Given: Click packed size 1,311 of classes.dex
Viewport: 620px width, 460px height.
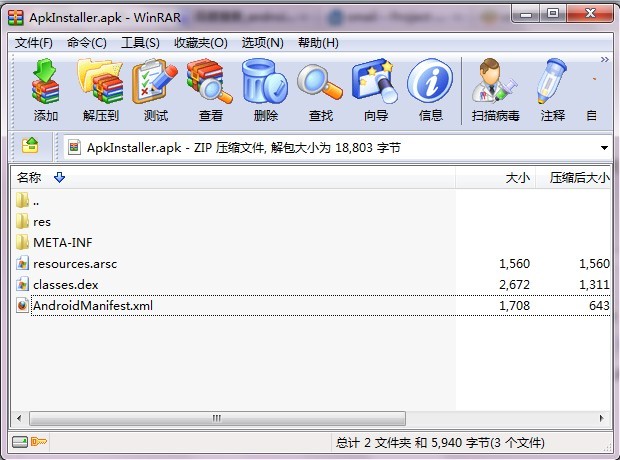Looking at the screenshot, I should tap(594, 284).
